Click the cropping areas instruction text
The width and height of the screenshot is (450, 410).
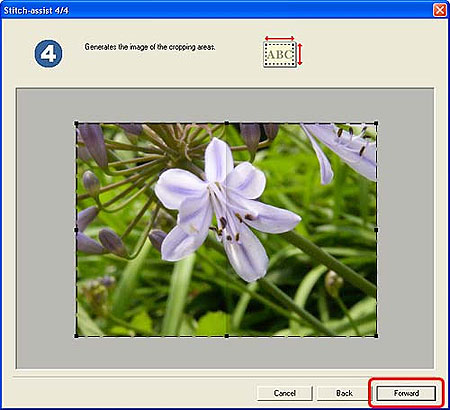150,47
